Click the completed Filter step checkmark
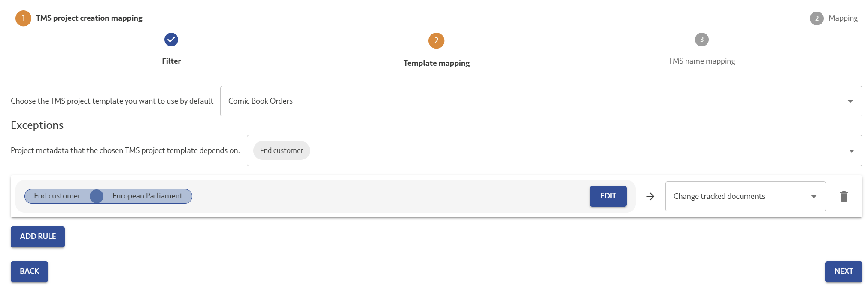 point(171,40)
